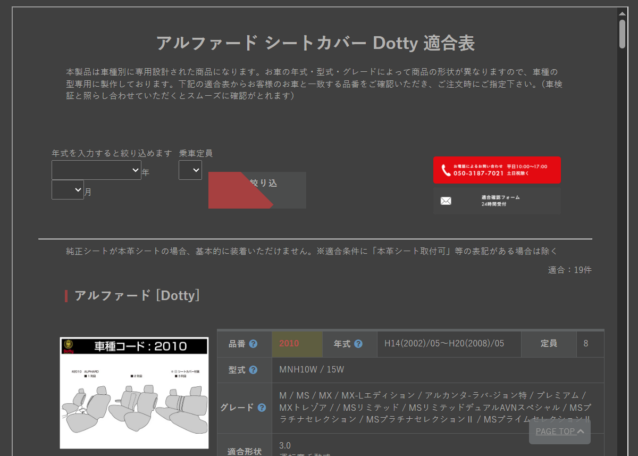The width and height of the screenshot is (638, 456).
Task: Click the scrollbar up arrow at top right
Action: (623, 6)
